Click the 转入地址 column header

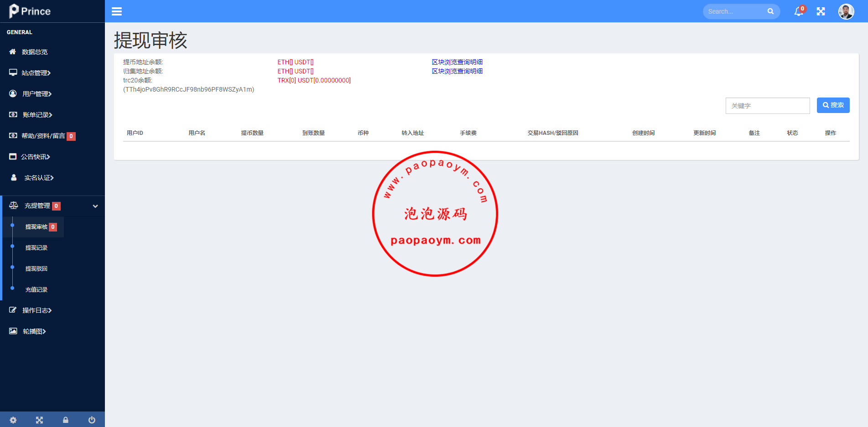(413, 133)
